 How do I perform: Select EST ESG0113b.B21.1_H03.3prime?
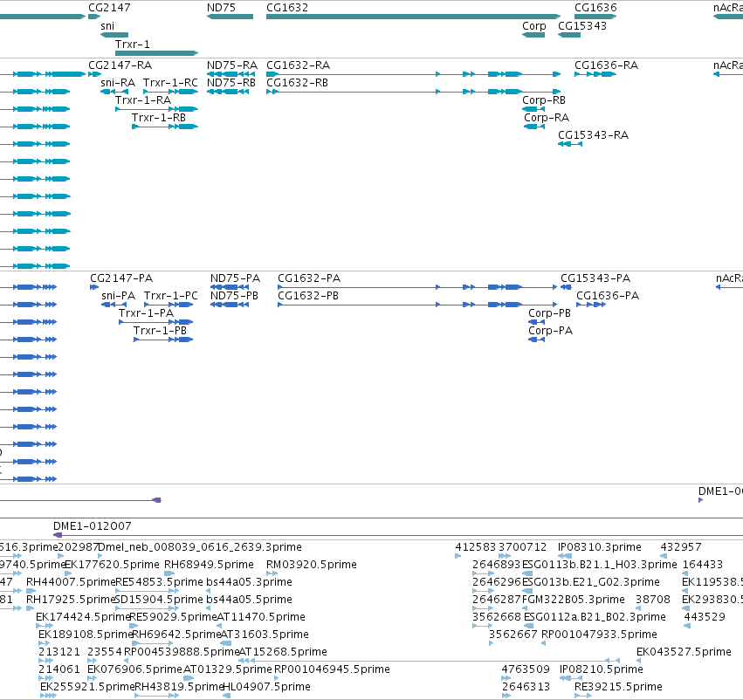click(600, 565)
